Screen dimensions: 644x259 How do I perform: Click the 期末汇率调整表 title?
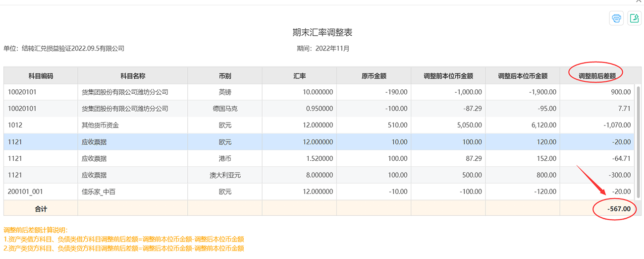point(322,32)
